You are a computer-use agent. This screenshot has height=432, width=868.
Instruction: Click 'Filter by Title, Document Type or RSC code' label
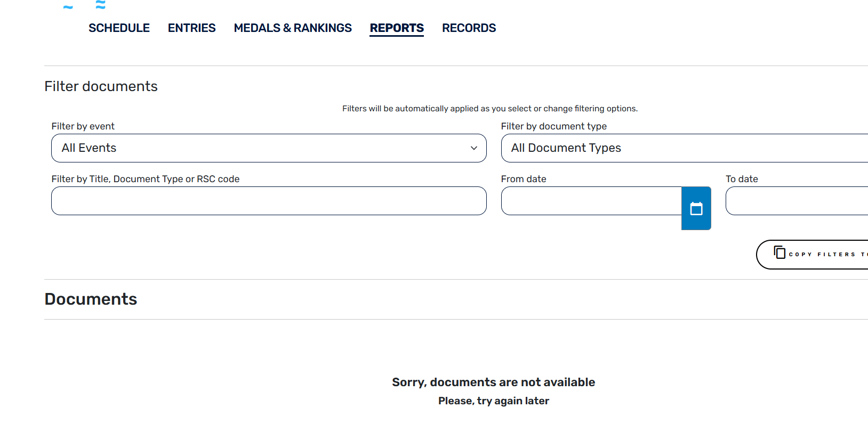[x=146, y=179]
